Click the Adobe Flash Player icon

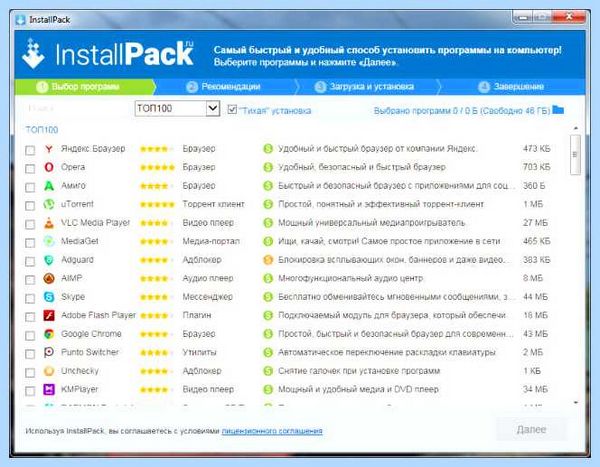pyautogui.click(x=49, y=315)
